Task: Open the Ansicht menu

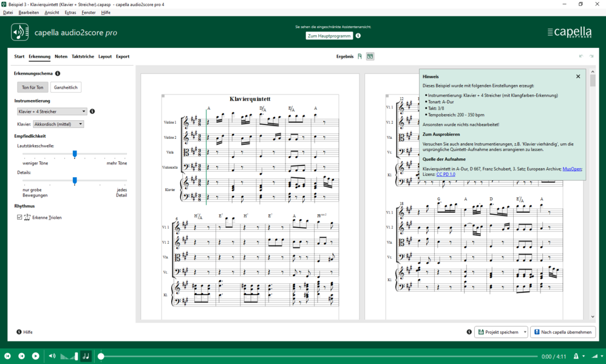Action: coord(52,12)
